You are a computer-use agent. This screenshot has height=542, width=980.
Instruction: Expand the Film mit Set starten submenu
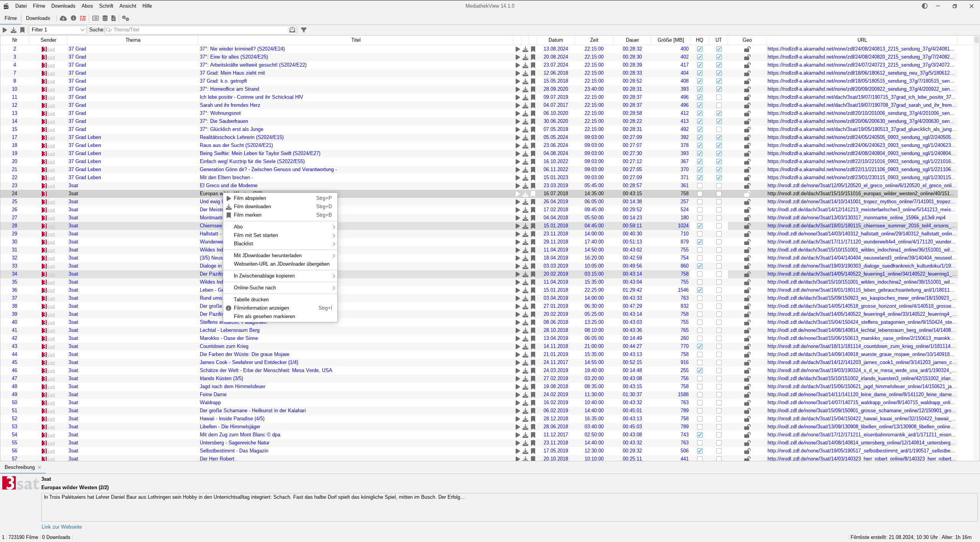pos(280,235)
